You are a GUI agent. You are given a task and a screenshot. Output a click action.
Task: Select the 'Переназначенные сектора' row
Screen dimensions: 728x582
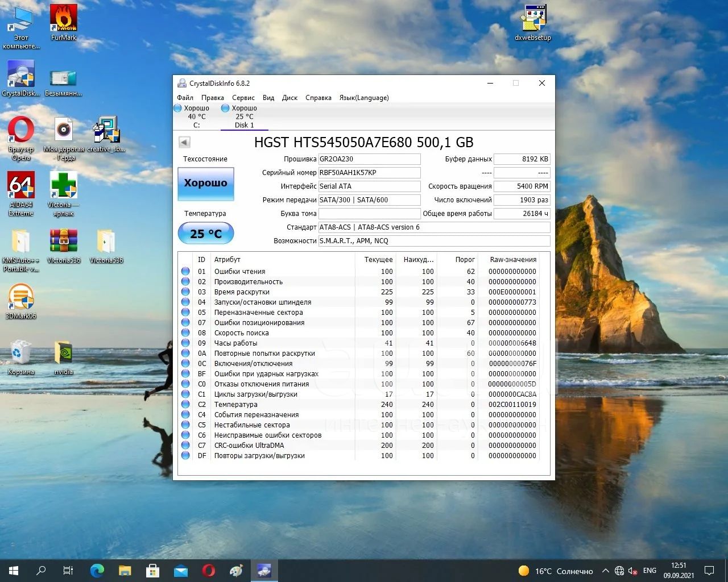point(358,312)
